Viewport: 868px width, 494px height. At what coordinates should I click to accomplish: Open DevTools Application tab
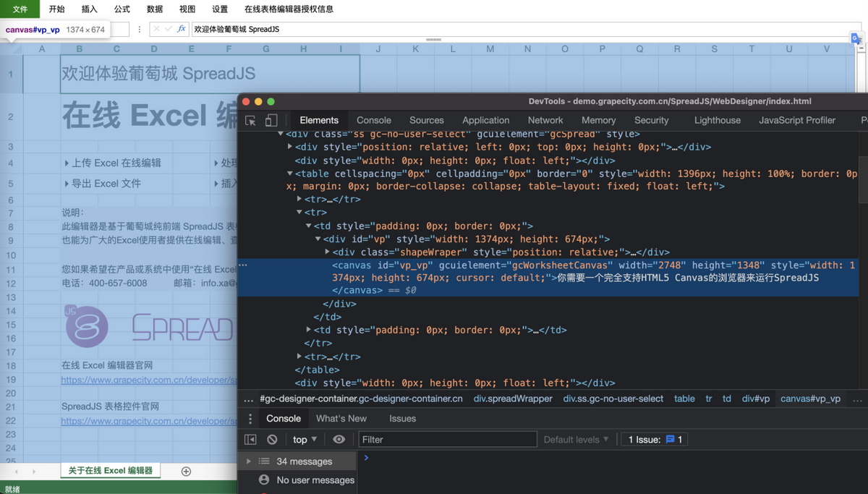pos(486,120)
